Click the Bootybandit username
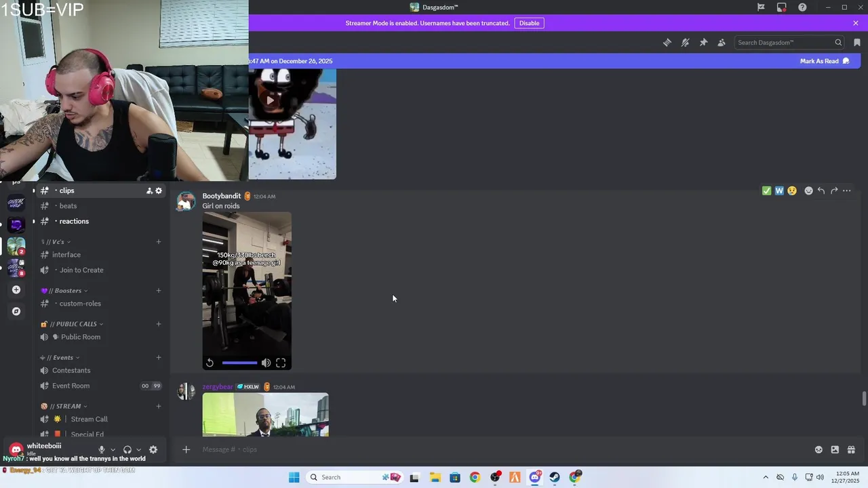Screen dimensions: 868x488 pos(221,196)
